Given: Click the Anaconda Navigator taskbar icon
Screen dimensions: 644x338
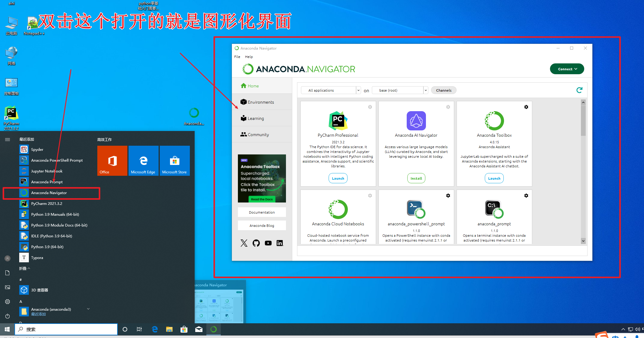Looking at the screenshot, I should pos(214,329).
